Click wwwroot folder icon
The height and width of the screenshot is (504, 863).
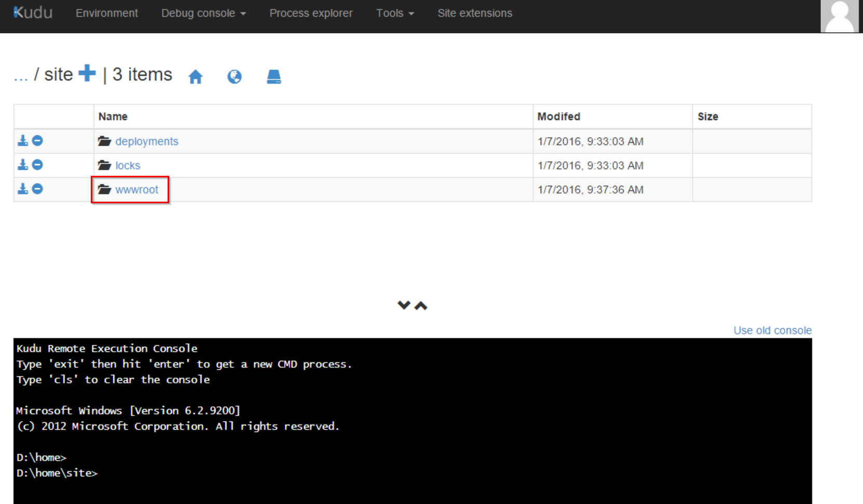pos(105,189)
